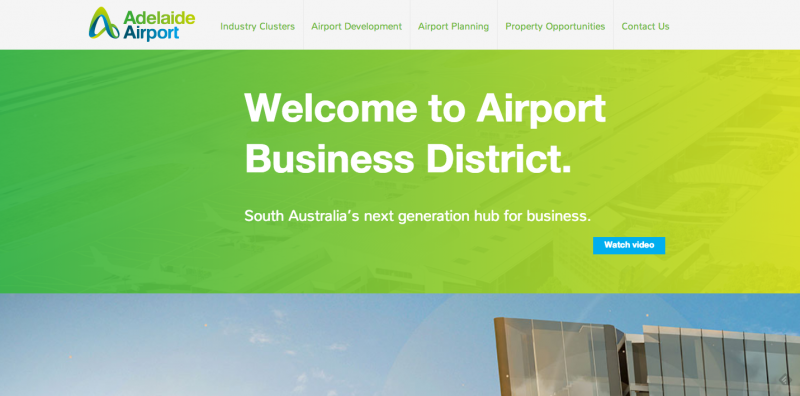The image size is (800, 396).
Task: Click the Adelaide Airport swoosh logo emblem
Action: click(104, 23)
